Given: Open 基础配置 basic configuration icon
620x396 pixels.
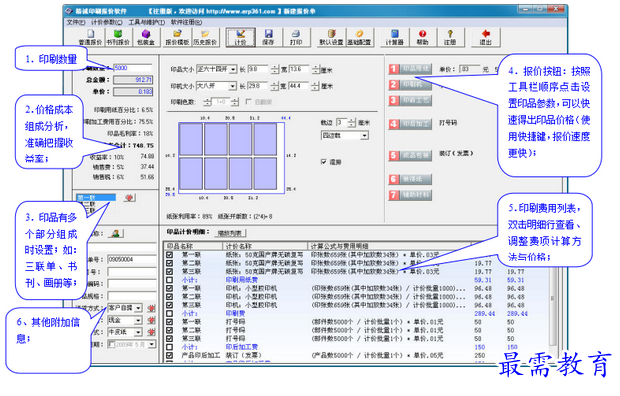Looking at the screenshot, I should (359, 37).
